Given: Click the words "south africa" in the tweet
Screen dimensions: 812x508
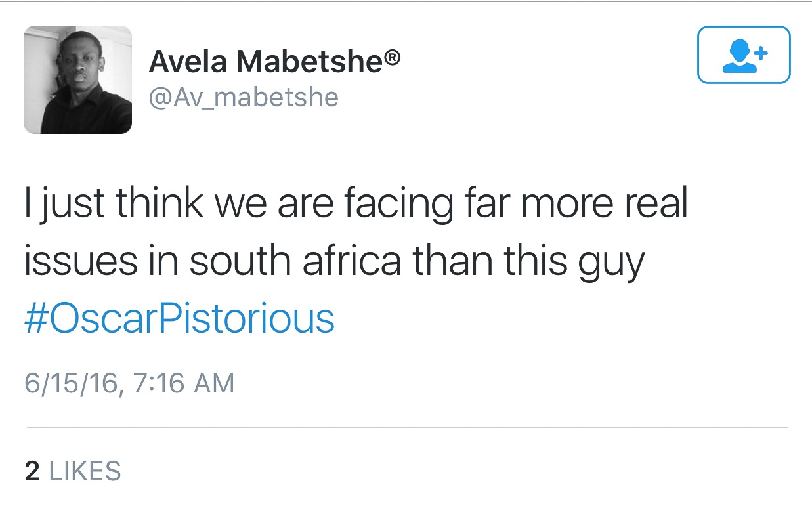Looking at the screenshot, I should 295,261.
